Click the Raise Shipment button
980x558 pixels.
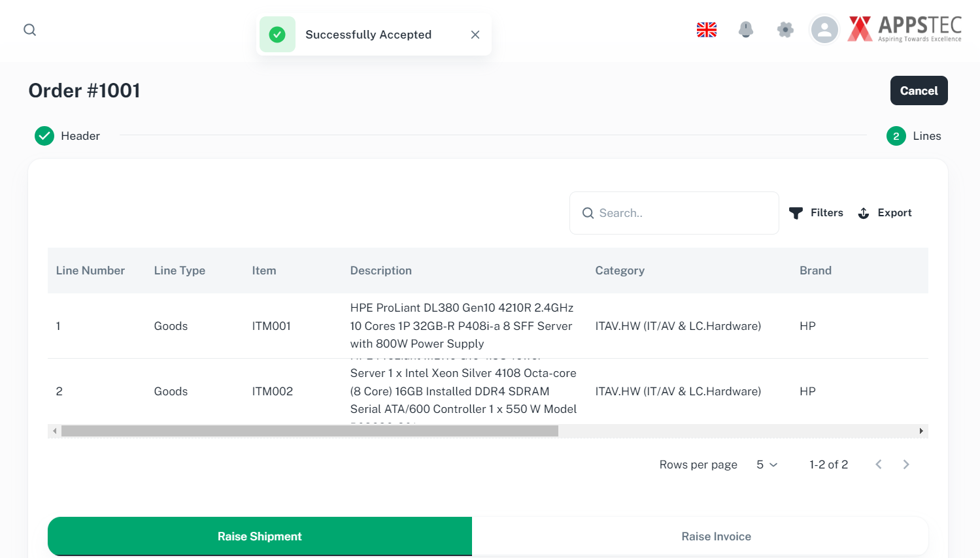260,536
